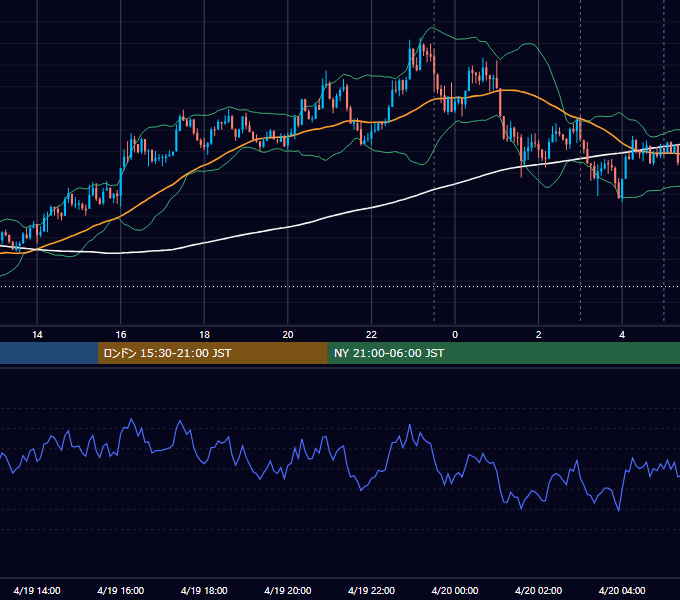Click the 4/19 20:00 date label

pos(288,590)
